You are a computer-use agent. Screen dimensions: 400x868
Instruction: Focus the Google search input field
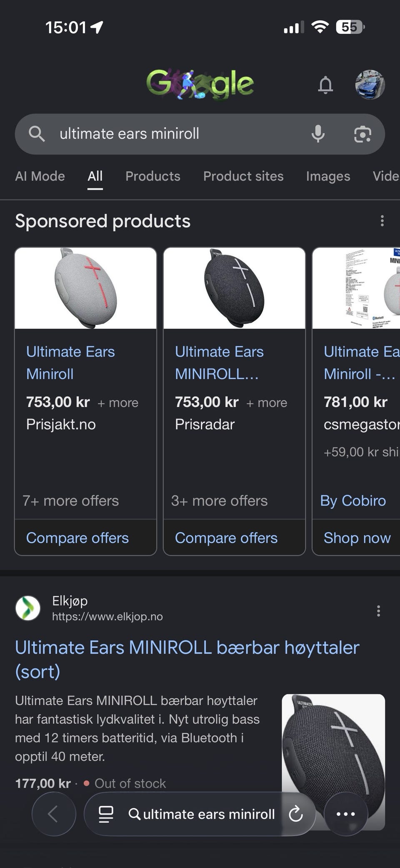tap(179, 134)
